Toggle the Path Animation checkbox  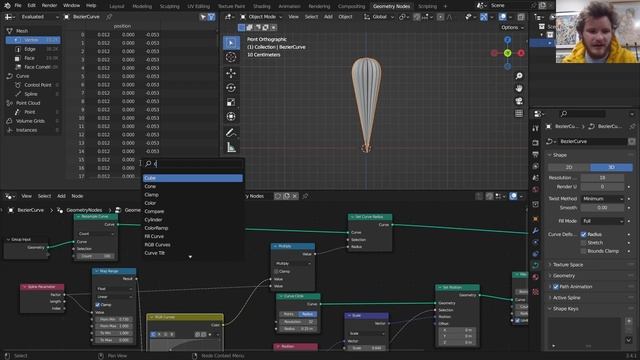tap(556, 287)
